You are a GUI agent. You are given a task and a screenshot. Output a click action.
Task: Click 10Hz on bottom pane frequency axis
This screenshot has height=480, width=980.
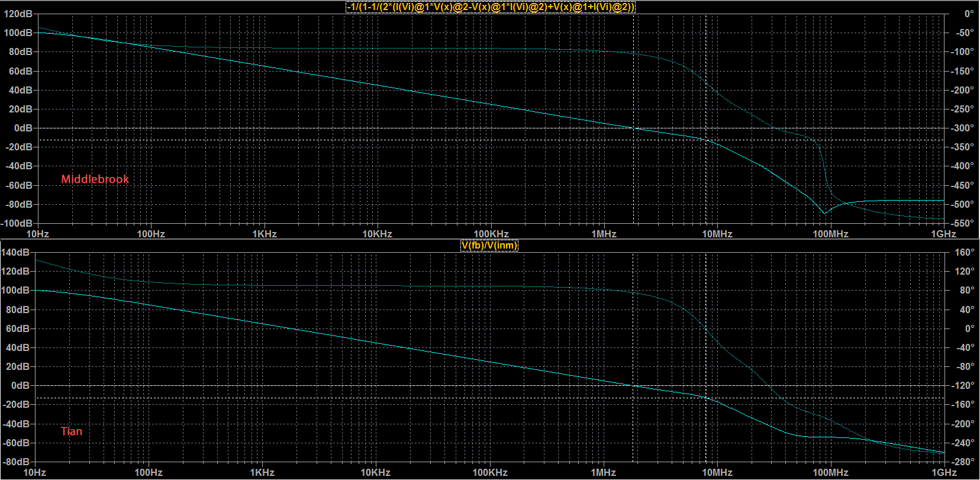coord(35,472)
